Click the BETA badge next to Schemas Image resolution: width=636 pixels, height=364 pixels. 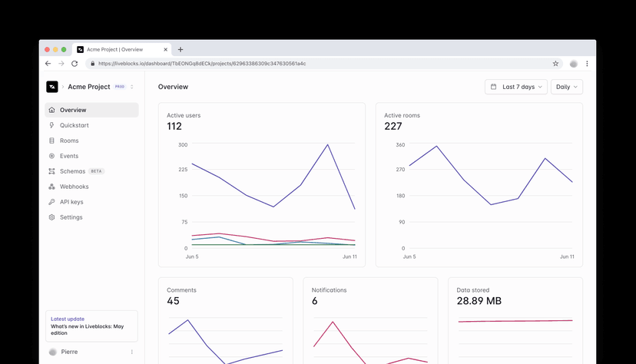[96, 171]
